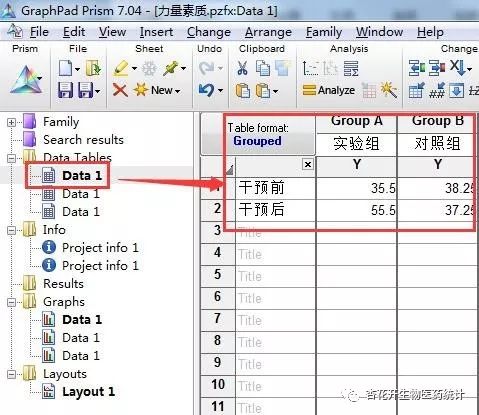The width and height of the screenshot is (479, 415).
Task: Open the bold Data 1 graph
Action: click(82, 320)
